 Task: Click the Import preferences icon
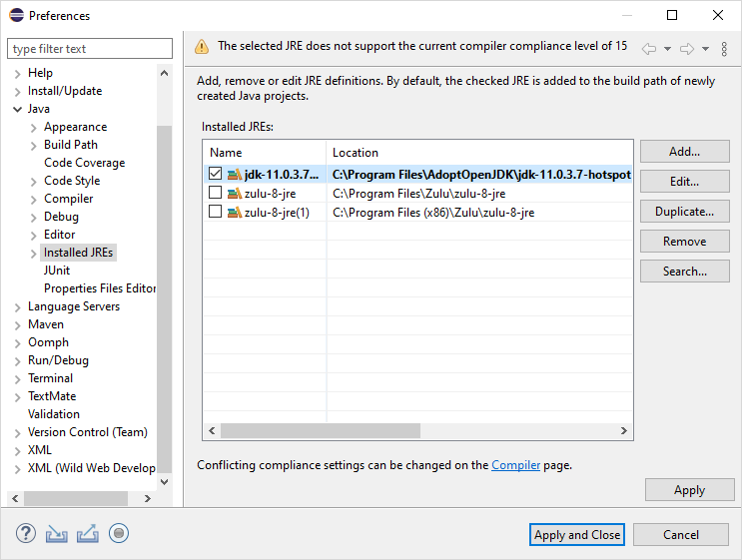tap(57, 533)
